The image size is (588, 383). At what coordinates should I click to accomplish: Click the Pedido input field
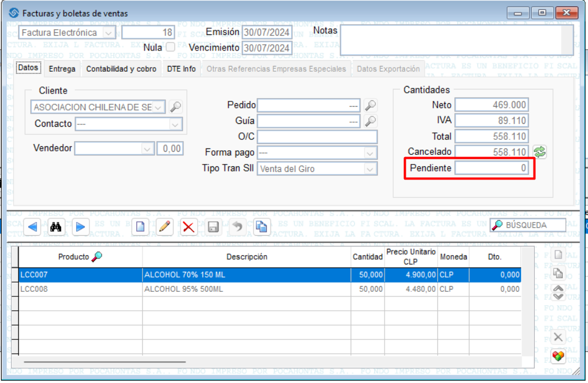[x=309, y=106]
